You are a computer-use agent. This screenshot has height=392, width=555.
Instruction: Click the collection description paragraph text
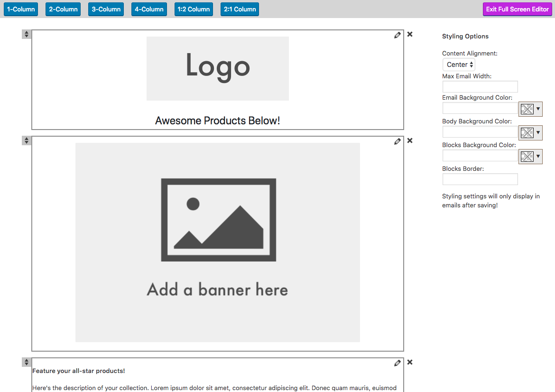pyautogui.click(x=214, y=388)
